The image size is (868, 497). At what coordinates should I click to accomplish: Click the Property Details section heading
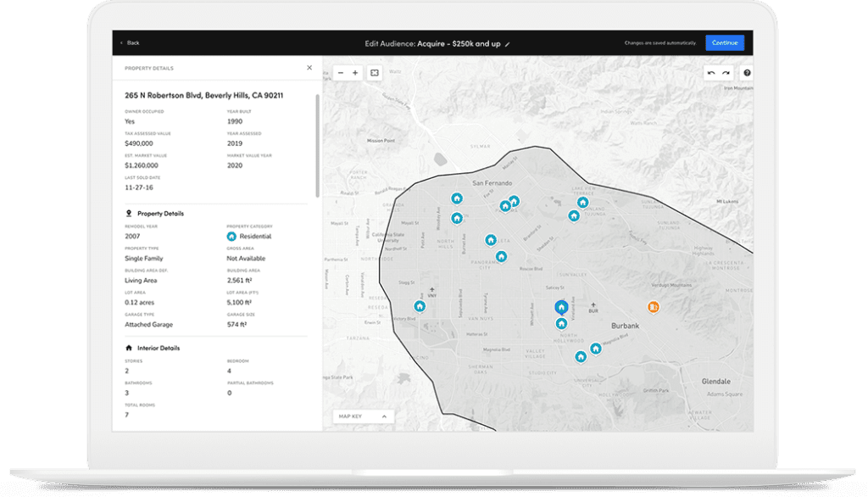(160, 214)
